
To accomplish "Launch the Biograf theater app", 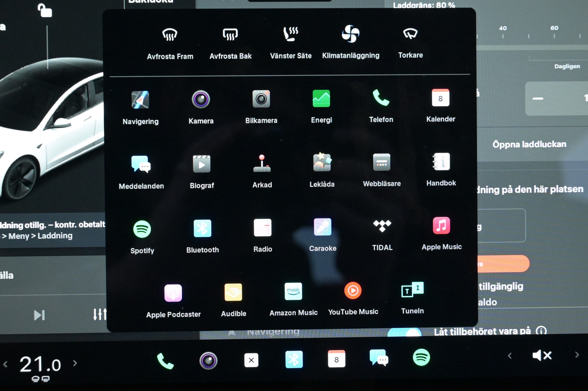I will [x=202, y=172].
